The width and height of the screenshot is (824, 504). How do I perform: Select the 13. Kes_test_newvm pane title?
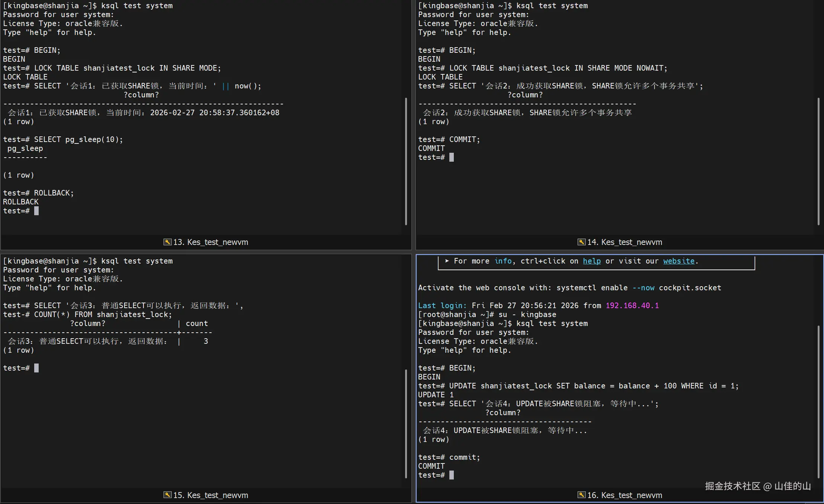(x=210, y=242)
